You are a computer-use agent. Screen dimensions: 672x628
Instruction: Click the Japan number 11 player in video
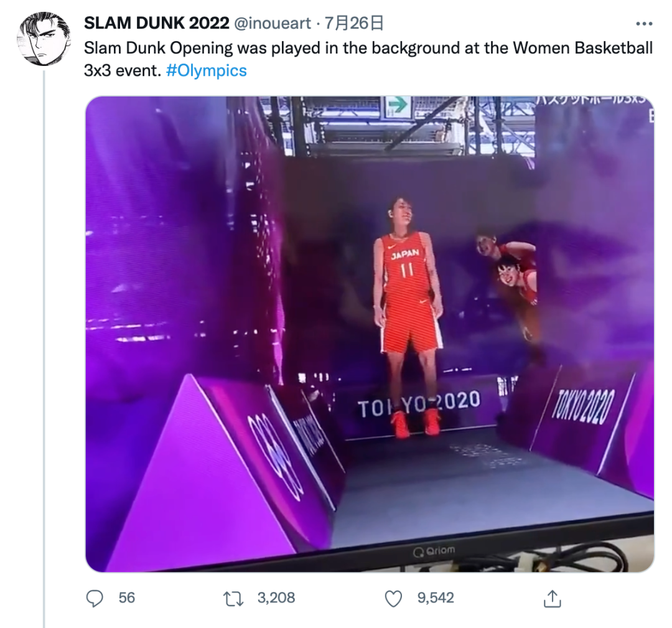pyautogui.click(x=408, y=317)
